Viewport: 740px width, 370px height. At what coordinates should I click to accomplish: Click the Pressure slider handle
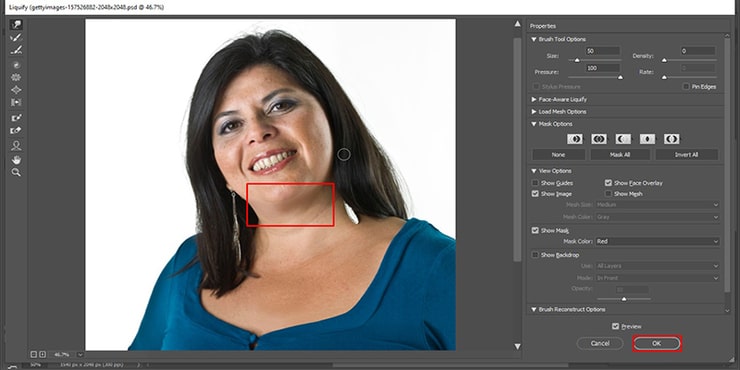coord(620,77)
